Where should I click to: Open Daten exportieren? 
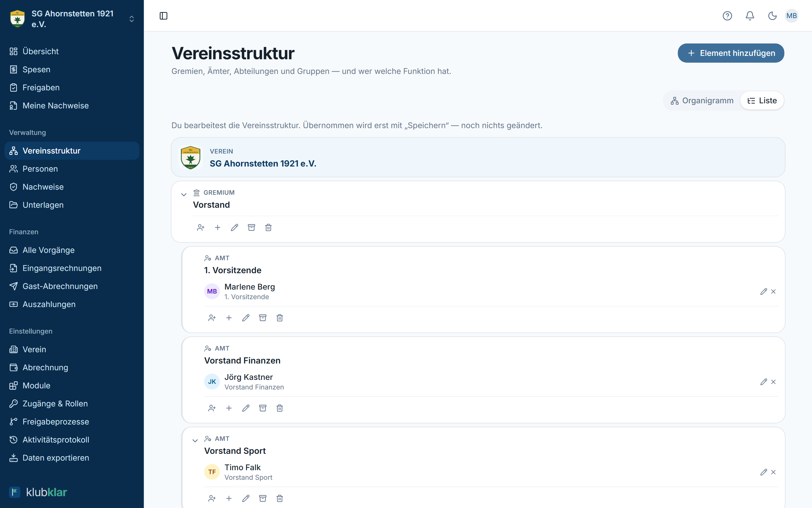72,458
